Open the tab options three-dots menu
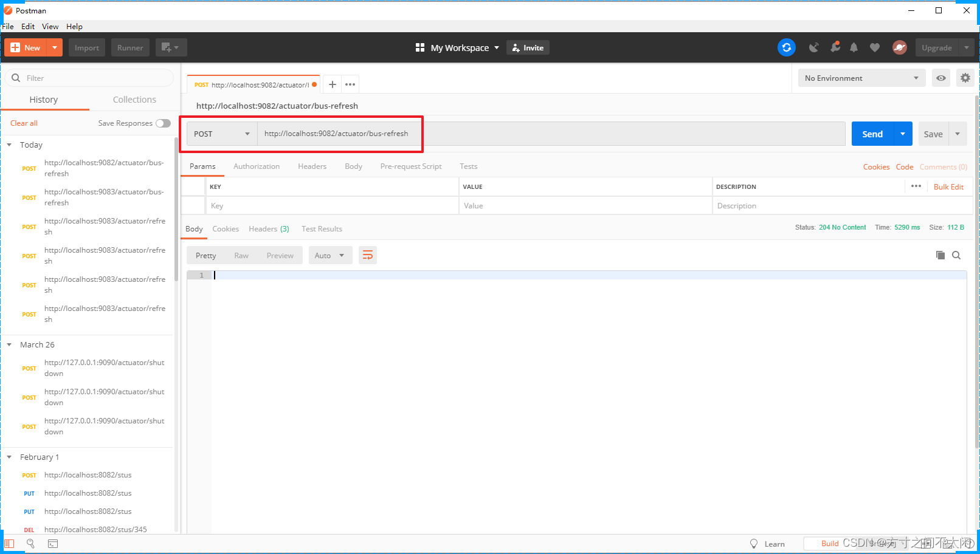This screenshot has height=554, width=980. pos(350,84)
